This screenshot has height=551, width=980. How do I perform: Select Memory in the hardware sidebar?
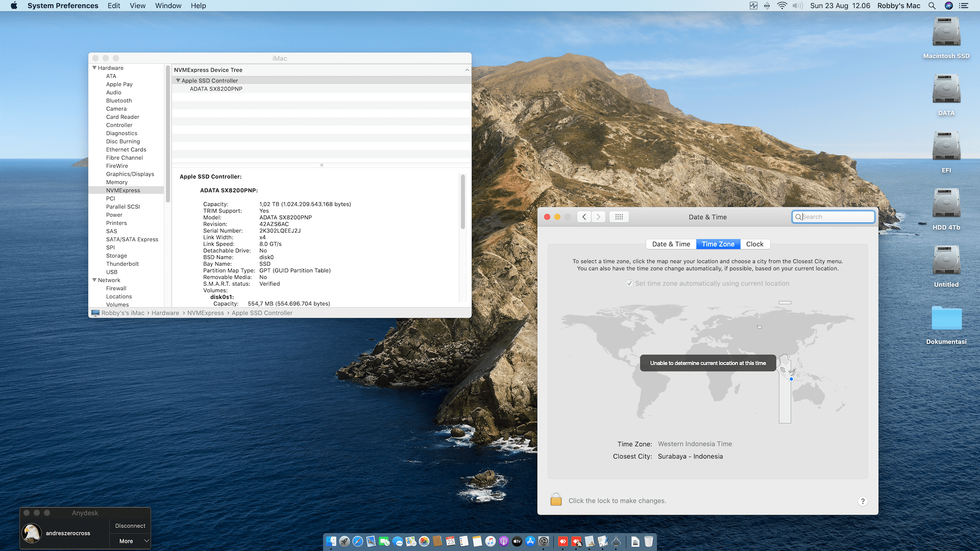(x=117, y=182)
